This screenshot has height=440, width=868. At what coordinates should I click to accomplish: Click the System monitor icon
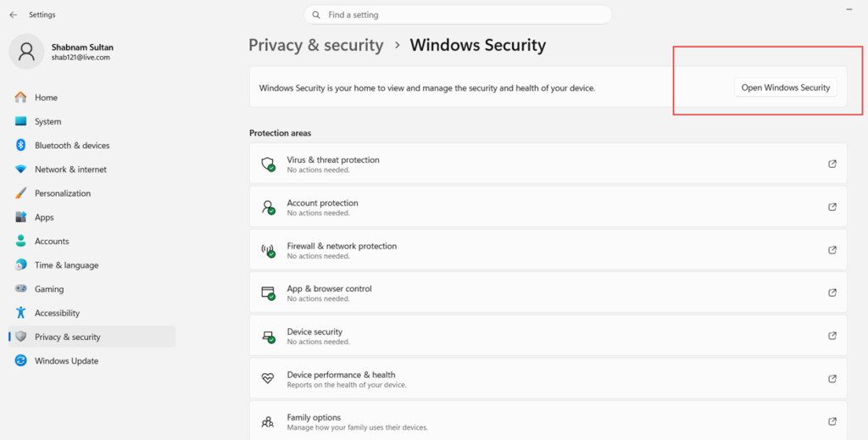tap(20, 121)
